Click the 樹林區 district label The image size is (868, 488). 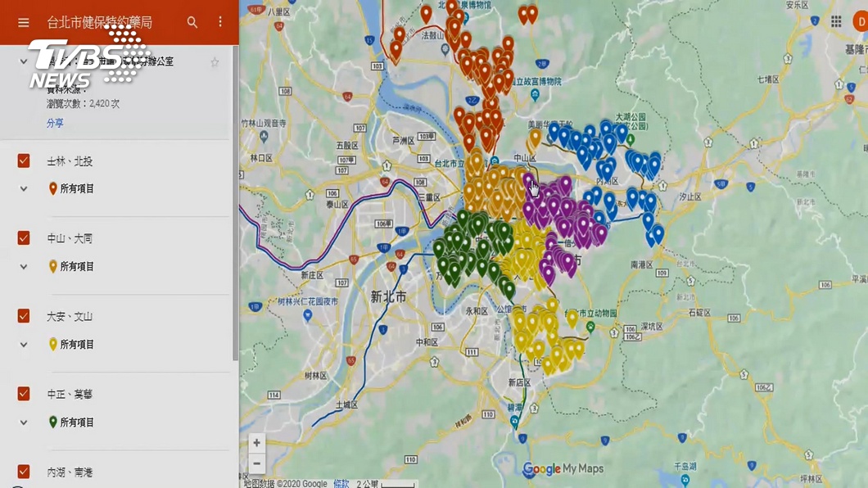tap(315, 376)
